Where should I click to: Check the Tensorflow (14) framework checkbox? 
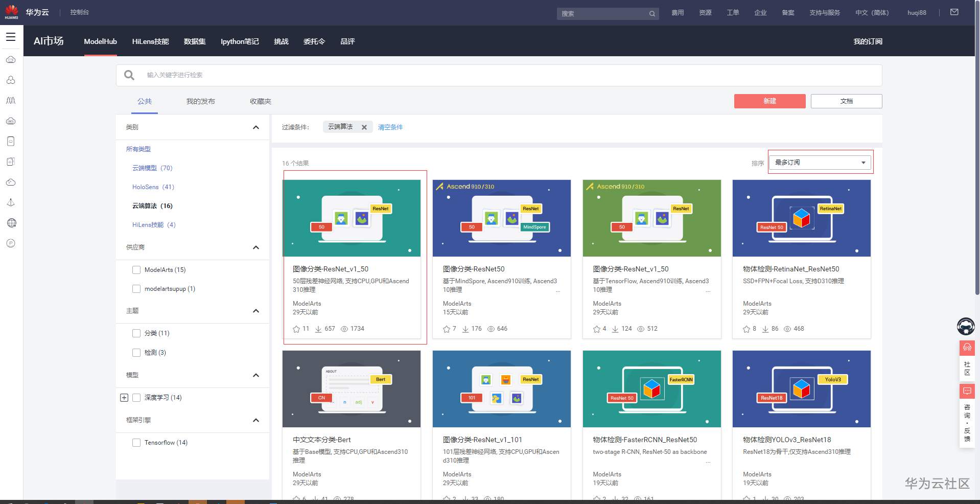(136, 443)
